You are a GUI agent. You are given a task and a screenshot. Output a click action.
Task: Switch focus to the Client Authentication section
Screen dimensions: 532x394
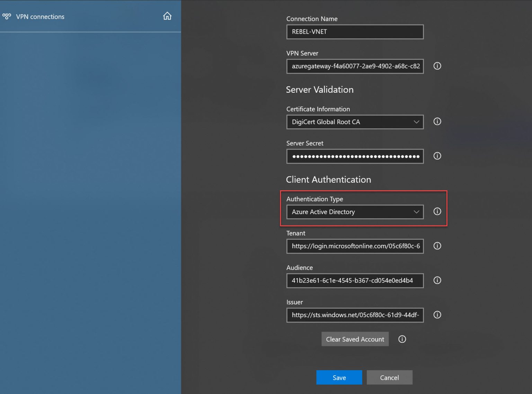click(x=328, y=180)
